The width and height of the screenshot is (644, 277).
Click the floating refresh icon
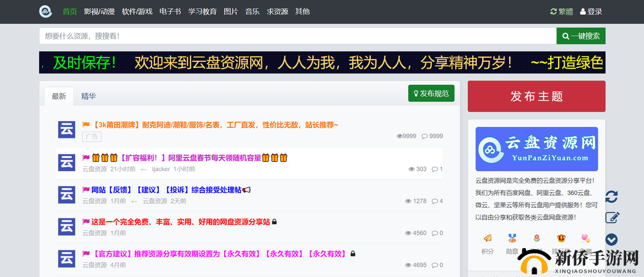(611, 196)
